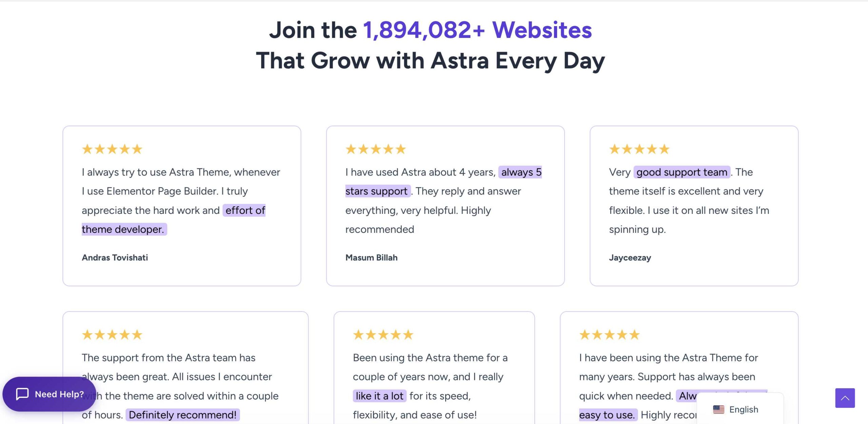Viewport: 868px width, 424px height.
Task: Click the highlighted 'like it a lot' phrase
Action: coord(379,396)
